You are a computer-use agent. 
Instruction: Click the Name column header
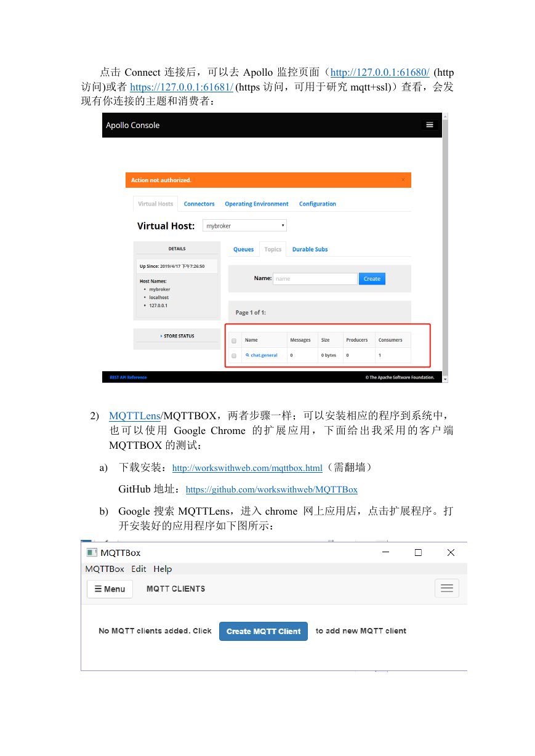point(251,340)
